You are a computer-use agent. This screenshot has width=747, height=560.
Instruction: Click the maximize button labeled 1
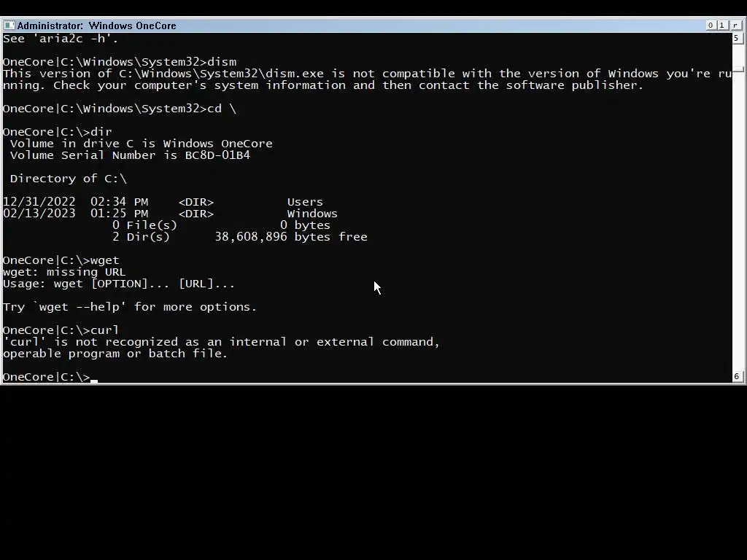[721, 26]
